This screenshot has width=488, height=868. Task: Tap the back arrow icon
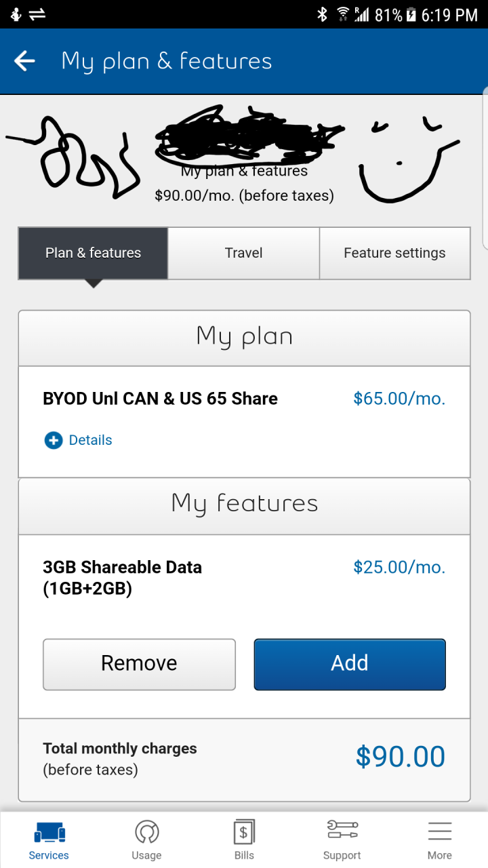pos(24,61)
